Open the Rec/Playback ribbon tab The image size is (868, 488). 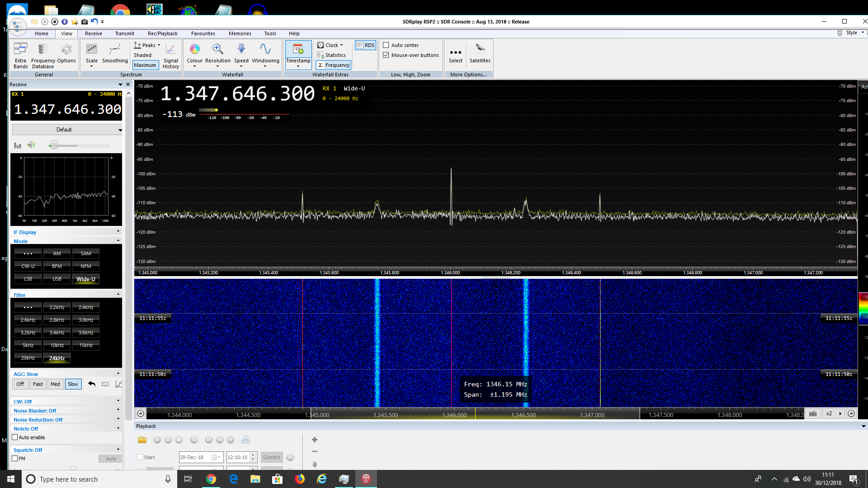click(163, 33)
